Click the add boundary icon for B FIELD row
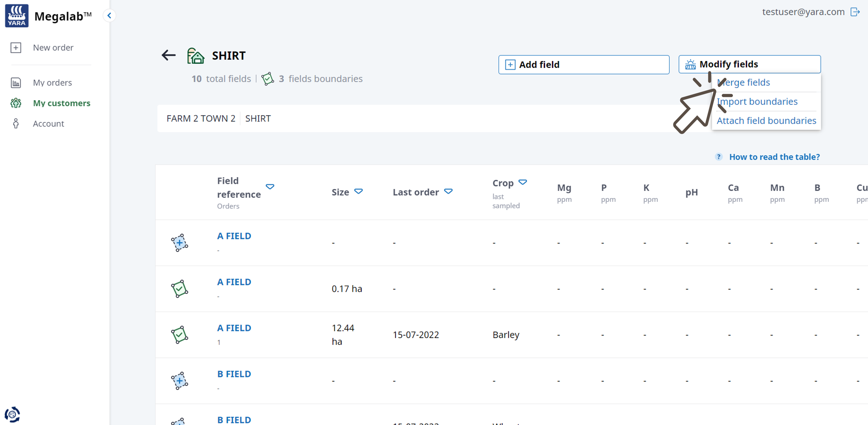868x425 pixels. pos(179,381)
